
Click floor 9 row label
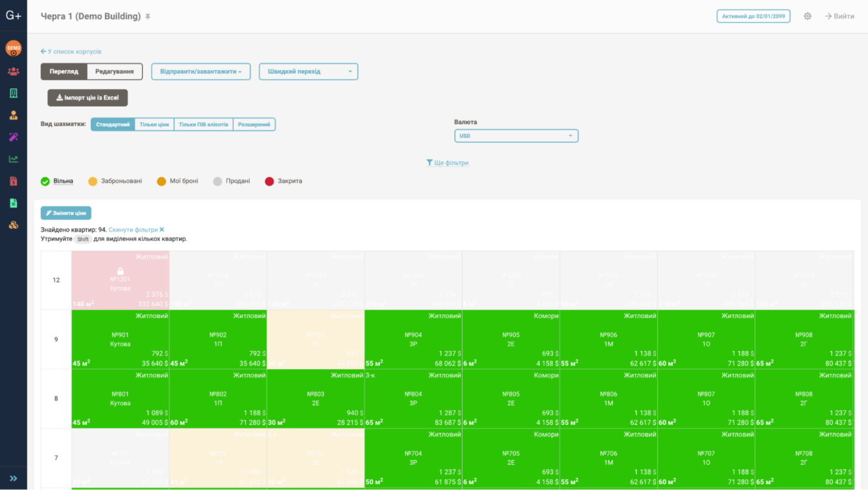(x=56, y=339)
